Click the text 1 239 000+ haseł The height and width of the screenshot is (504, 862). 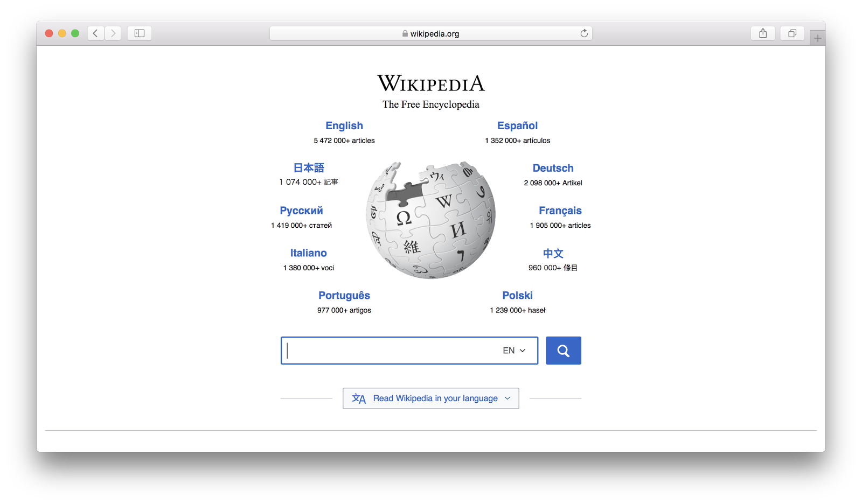[x=518, y=311]
